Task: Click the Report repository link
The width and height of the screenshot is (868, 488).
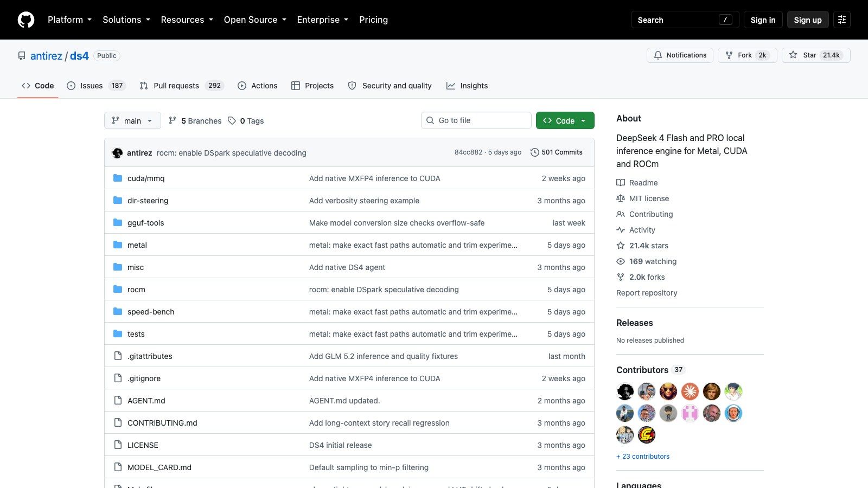Action: click(x=647, y=293)
